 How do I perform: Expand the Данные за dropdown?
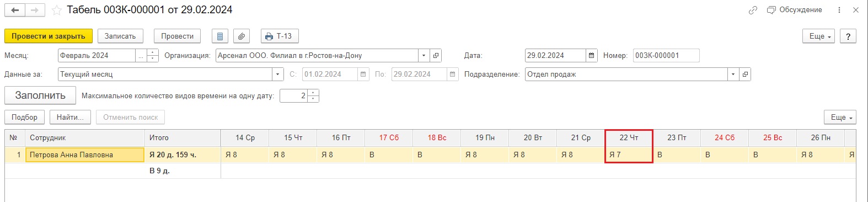(x=278, y=75)
